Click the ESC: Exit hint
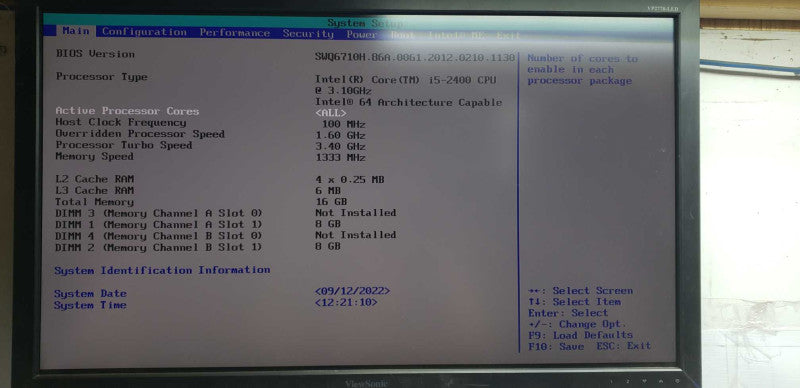 [624, 346]
